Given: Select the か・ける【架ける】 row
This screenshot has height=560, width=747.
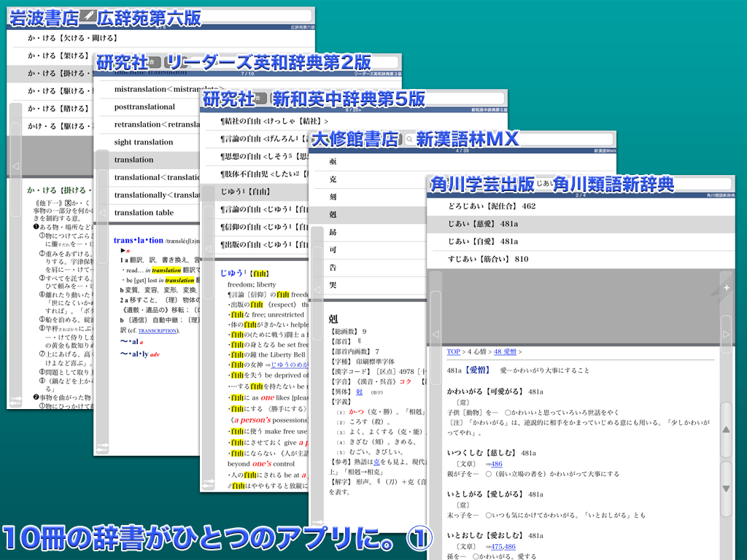Looking at the screenshot, I should point(50,55).
